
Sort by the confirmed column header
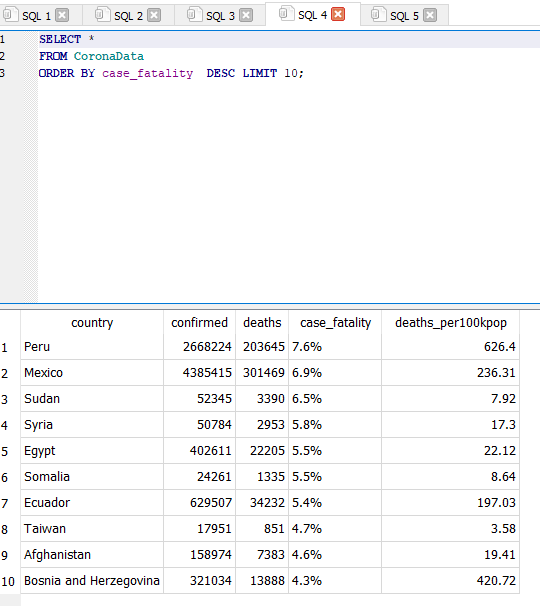[199, 322]
